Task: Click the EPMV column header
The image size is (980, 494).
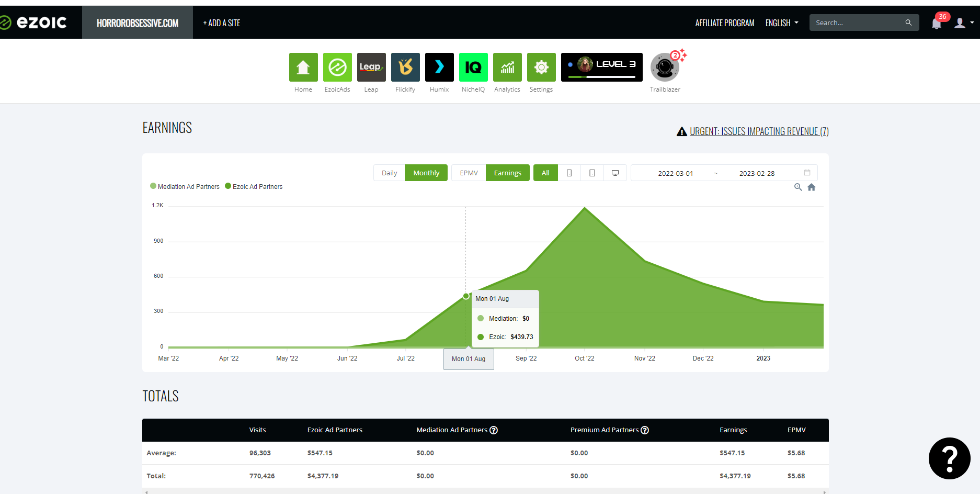Action: pyautogui.click(x=796, y=430)
